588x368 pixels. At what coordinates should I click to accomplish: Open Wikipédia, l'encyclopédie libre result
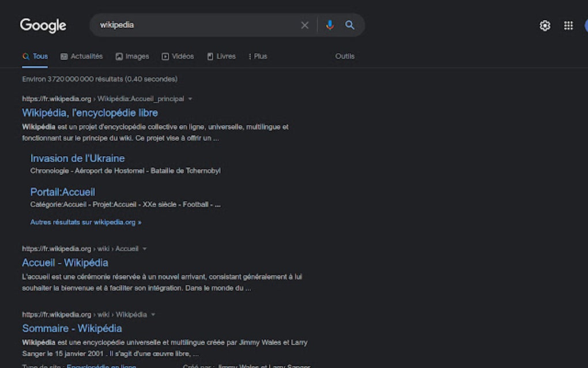pyautogui.click(x=90, y=113)
